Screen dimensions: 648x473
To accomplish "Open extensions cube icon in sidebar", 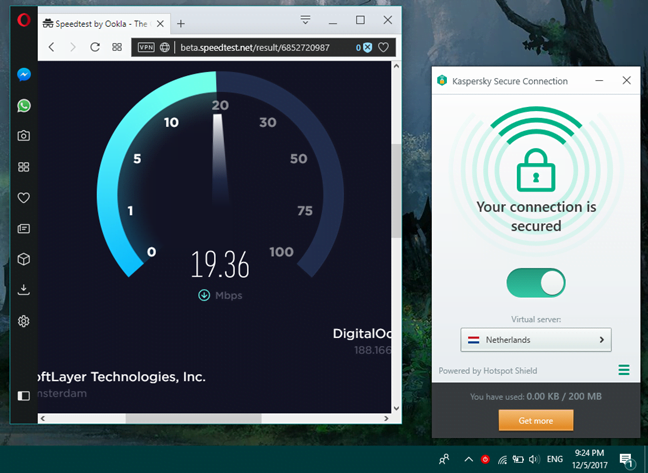I will click(x=24, y=259).
